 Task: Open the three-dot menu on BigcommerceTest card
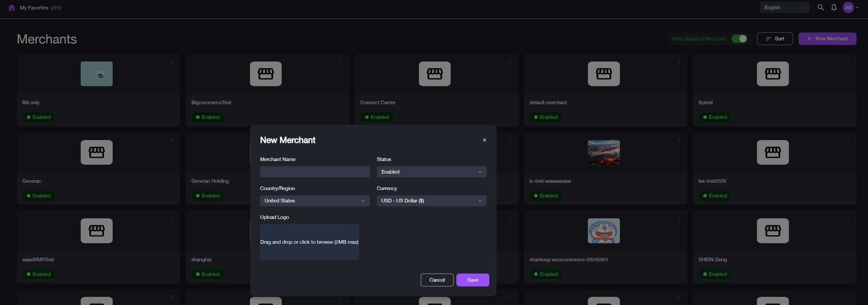click(340, 62)
